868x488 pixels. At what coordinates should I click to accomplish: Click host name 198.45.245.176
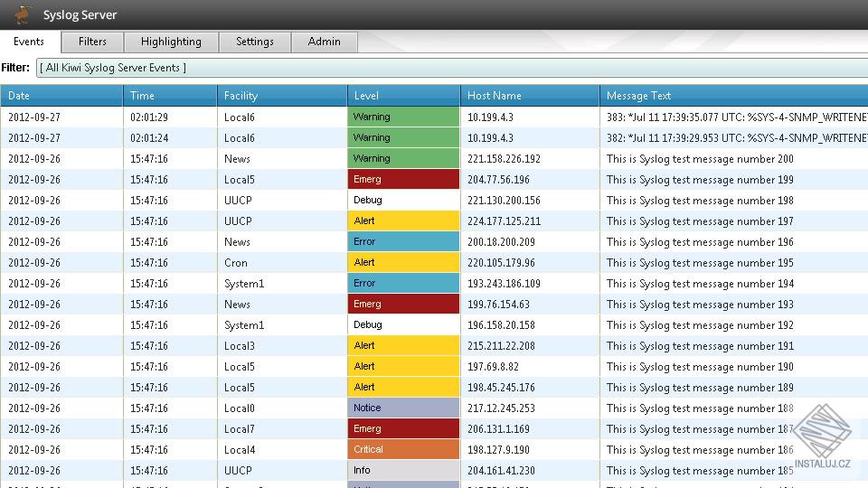pyautogui.click(x=501, y=388)
